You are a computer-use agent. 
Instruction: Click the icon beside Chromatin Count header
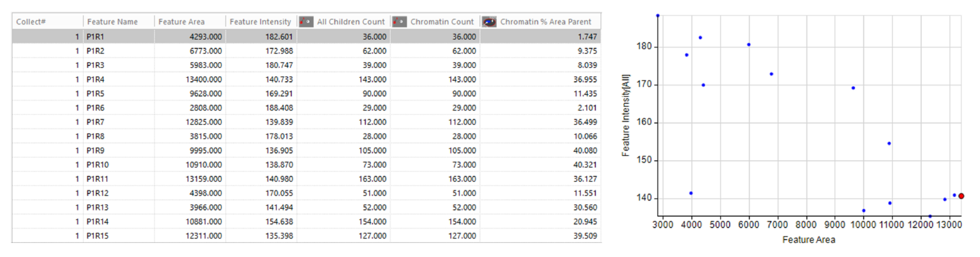tap(400, 21)
